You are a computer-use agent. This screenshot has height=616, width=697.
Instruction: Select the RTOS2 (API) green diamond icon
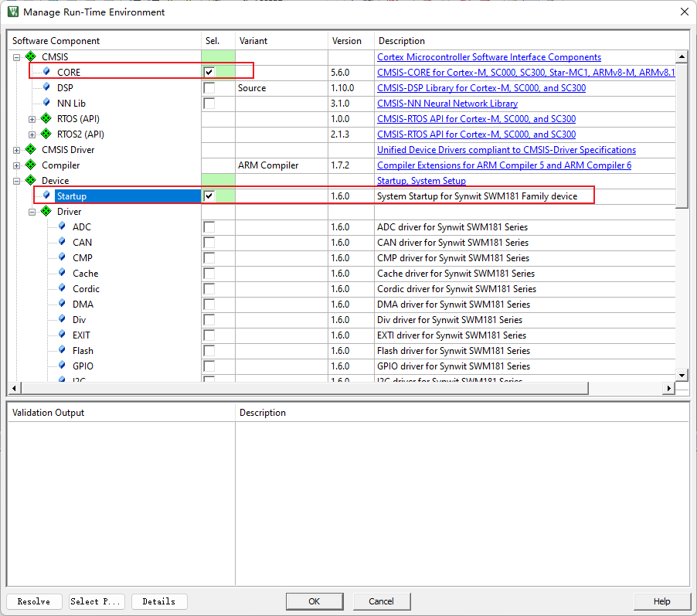click(x=46, y=134)
